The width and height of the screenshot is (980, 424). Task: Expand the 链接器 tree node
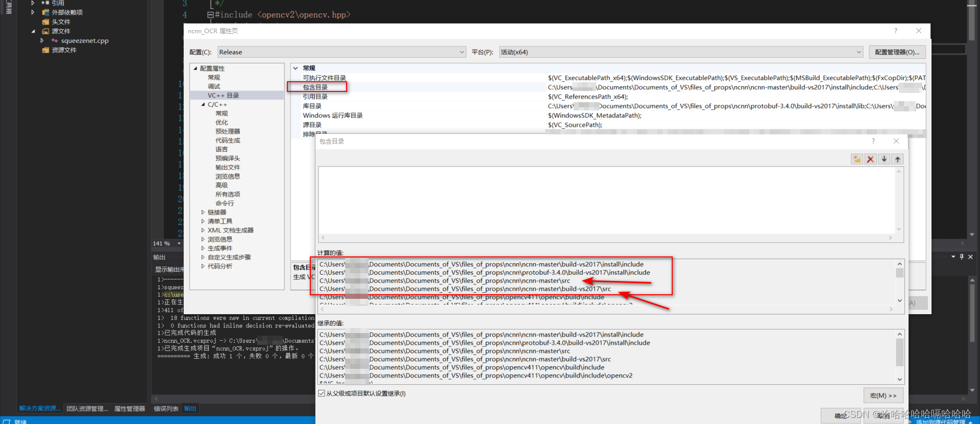203,212
